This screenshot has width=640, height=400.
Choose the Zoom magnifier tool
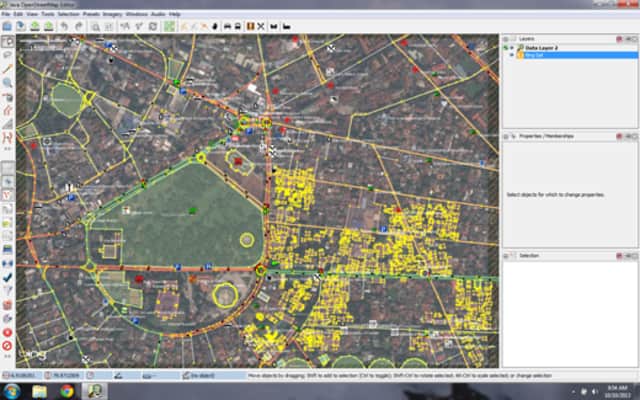(x=8, y=83)
